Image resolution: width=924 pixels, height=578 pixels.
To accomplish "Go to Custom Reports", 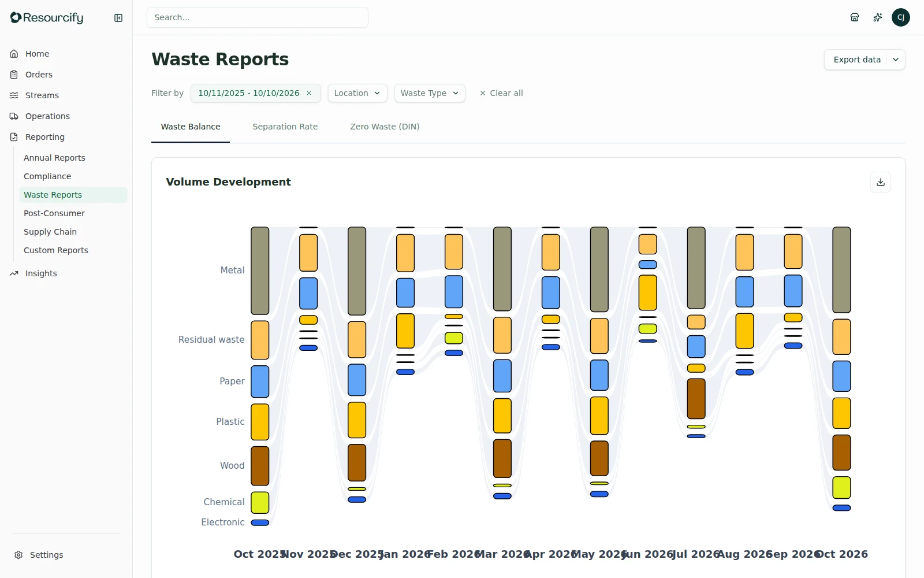I will point(73,250).
